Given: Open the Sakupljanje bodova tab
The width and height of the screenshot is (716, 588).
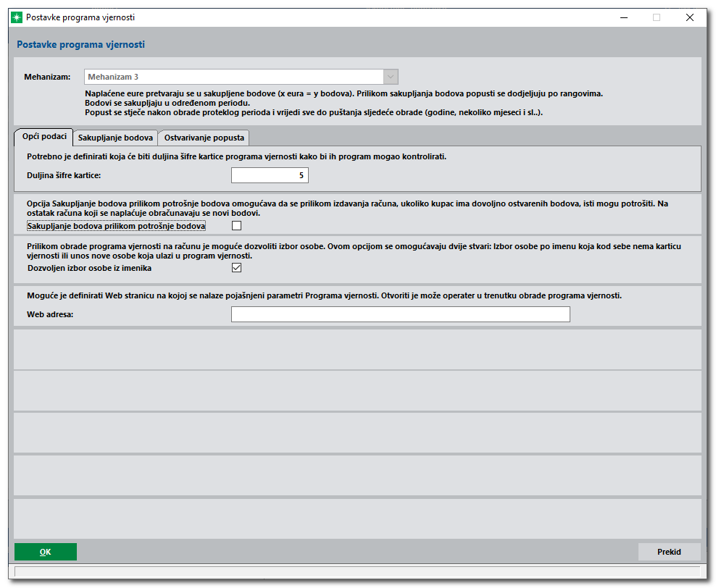Looking at the screenshot, I should click(115, 138).
